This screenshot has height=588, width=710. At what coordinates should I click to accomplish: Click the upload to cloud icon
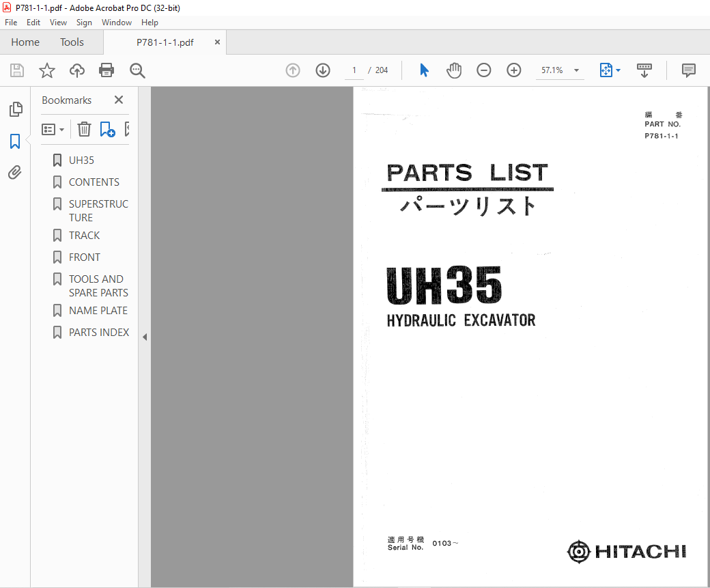77,70
